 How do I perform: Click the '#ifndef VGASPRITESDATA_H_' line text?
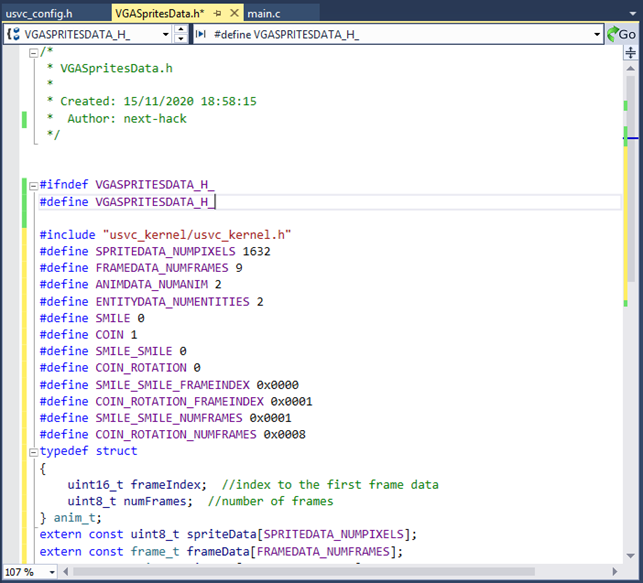(x=127, y=184)
